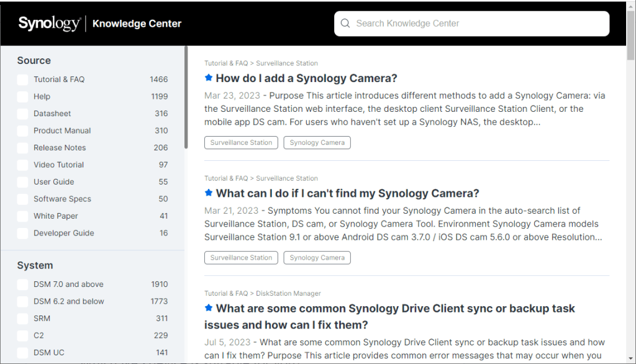Click the search magnifier icon
Viewport: 636px width, 364px height.
(345, 23)
